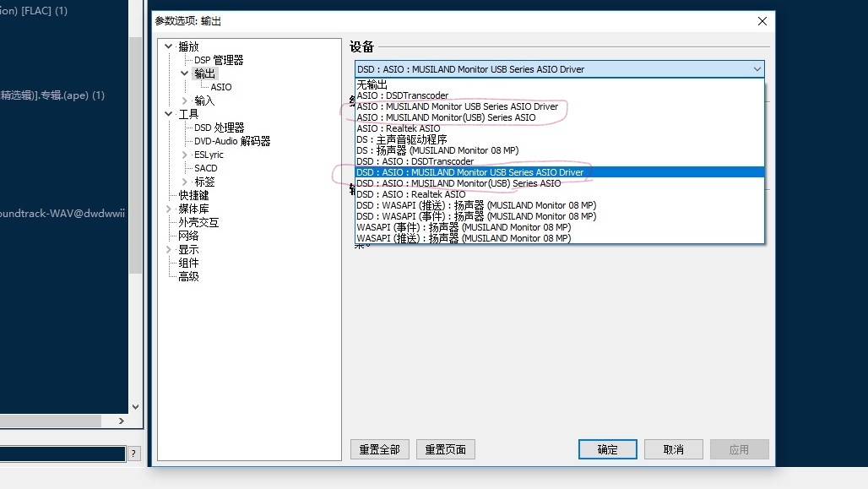The width and height of the screenshot is (868, 489).
Task: Expand the 显示 tree node
Action: coord(169,249)
